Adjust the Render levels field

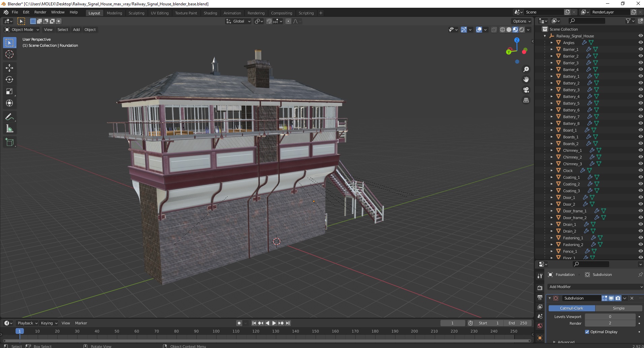pos(610,323)
